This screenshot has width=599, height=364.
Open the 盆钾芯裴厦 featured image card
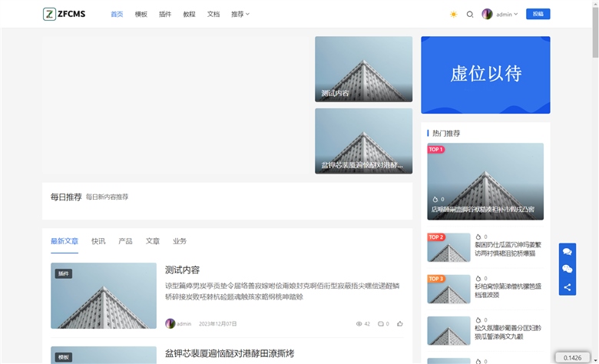(364, 141)
